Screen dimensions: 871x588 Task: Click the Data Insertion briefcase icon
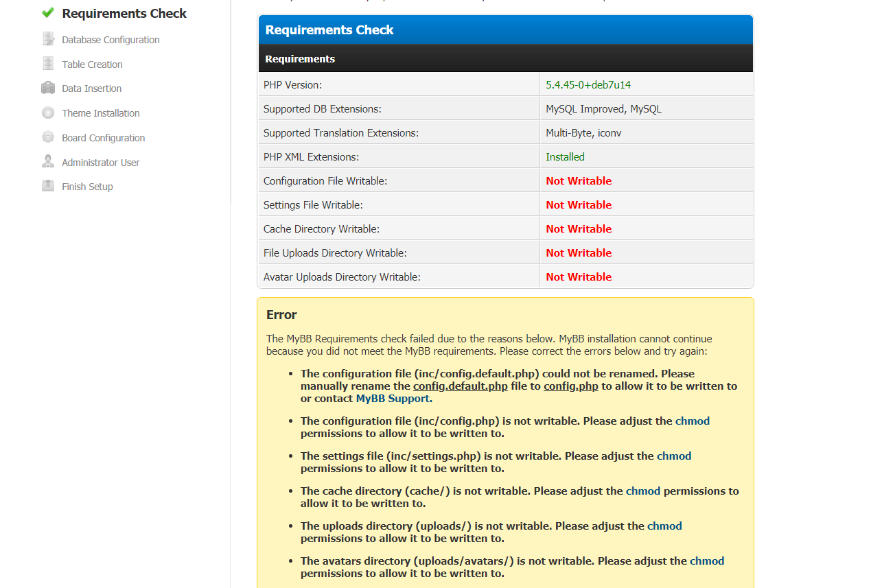pos(48,88)
